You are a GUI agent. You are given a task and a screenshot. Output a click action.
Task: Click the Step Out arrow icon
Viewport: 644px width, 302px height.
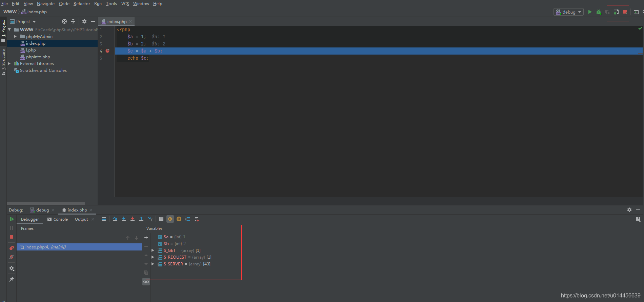[x=141, y=219]
